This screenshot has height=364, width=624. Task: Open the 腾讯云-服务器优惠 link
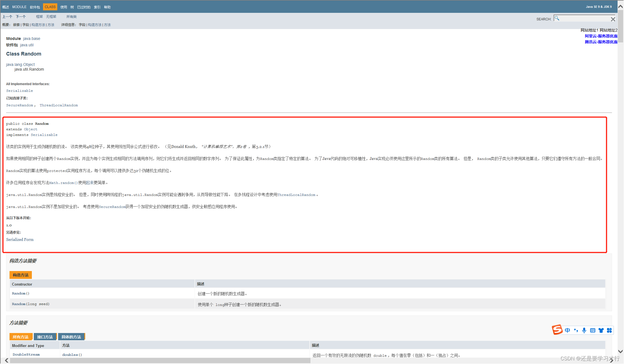tap(601, 42)
